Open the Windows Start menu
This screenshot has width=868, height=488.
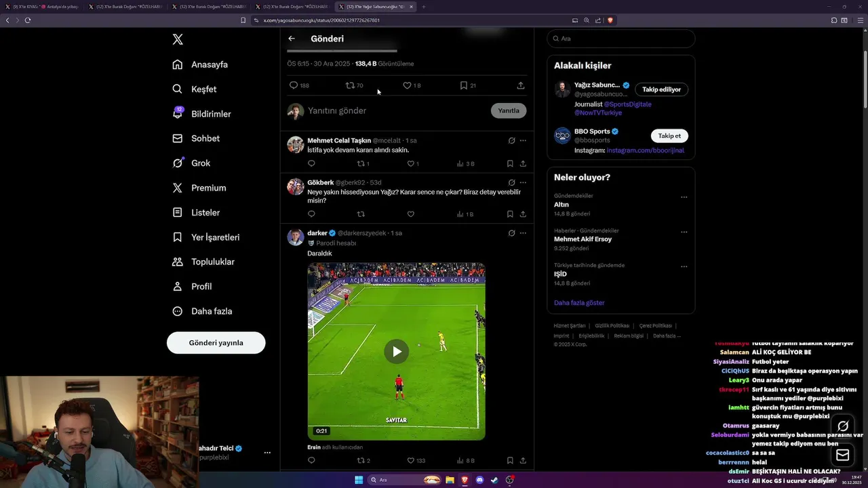click(x=359, y=480)
